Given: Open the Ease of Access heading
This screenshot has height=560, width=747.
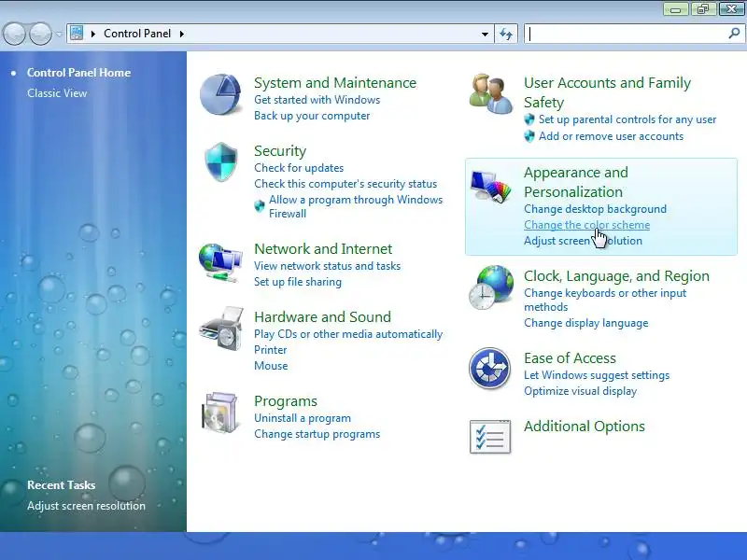Looking at the screenshot, I should pyautogui.click(x=570, y=357).
